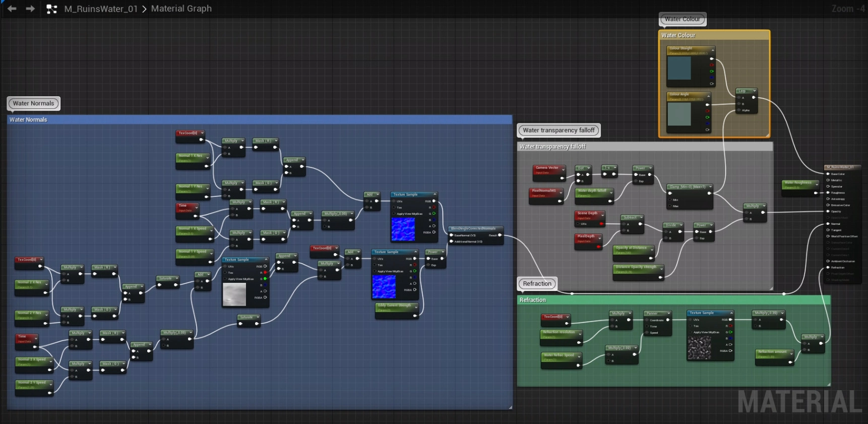Select the Panner node in Refraction
This screenshot has width=868, height=424.
652,314
